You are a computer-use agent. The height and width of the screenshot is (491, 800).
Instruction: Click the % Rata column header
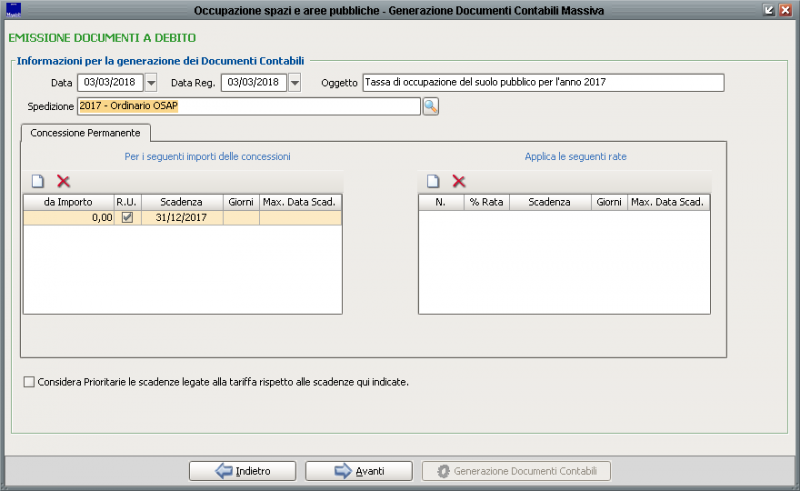pos(487,202)
